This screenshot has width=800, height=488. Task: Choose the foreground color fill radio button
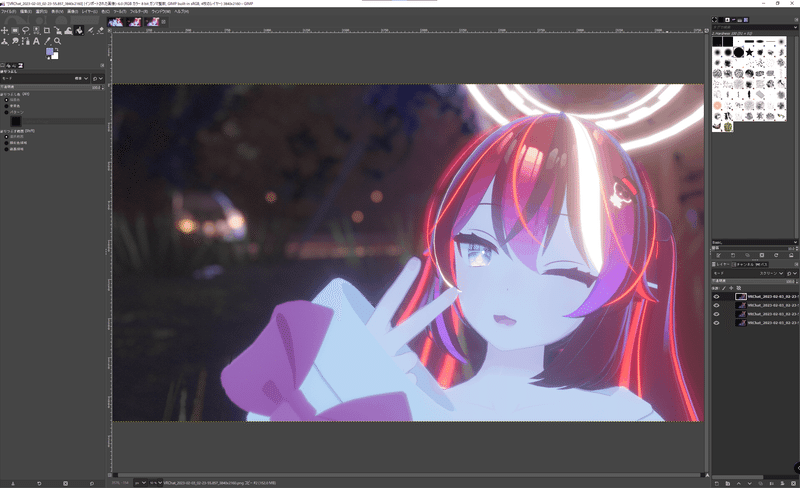pyautogui.click(x=6, y=100)
